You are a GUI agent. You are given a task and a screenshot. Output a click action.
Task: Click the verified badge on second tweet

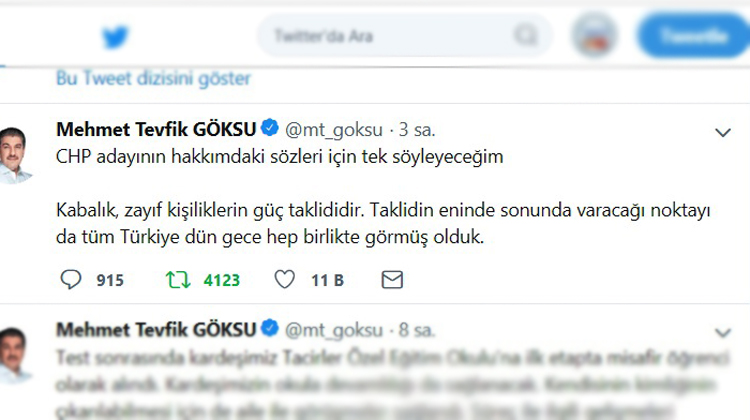[x=269, y=329]
